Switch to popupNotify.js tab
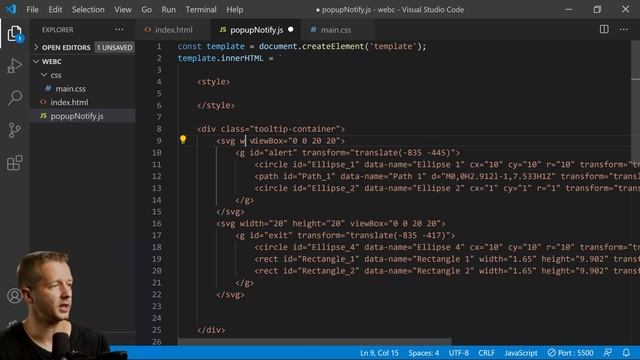The width and height of the screenshot is (640, 360). [x=256, y=30]
